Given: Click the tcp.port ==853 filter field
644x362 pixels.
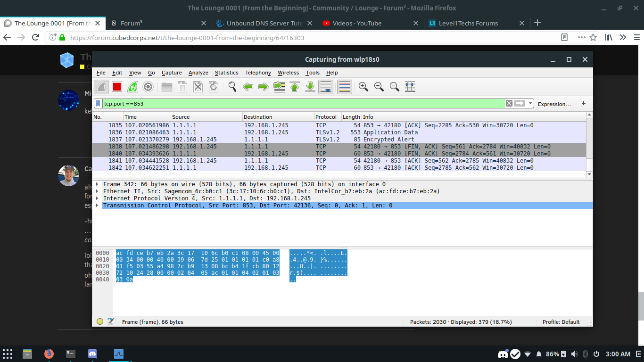Looking at the screenshot, I should click(303, 103).
